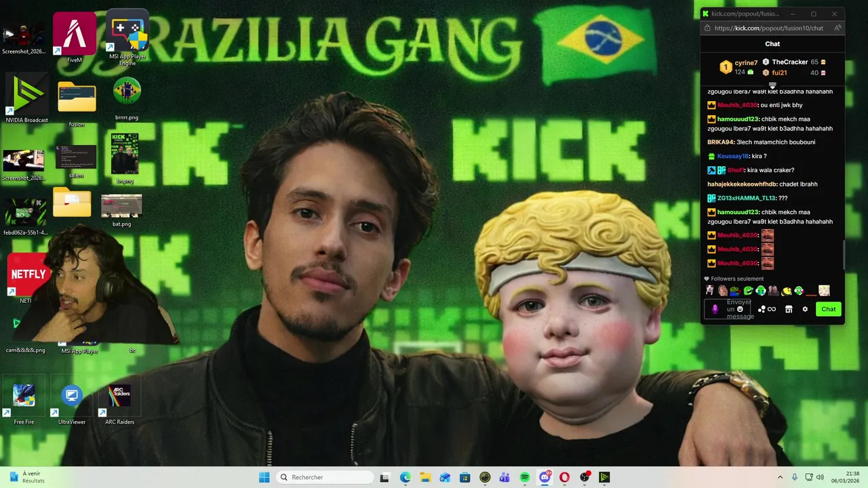Open the salem desktop file
Image resolution: width=868 pixels, height=488 pixels.
(76, 161)
